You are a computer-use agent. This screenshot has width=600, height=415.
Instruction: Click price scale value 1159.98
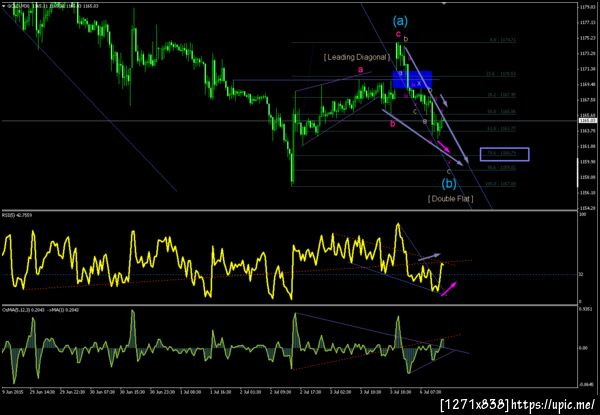coord(586,162)
